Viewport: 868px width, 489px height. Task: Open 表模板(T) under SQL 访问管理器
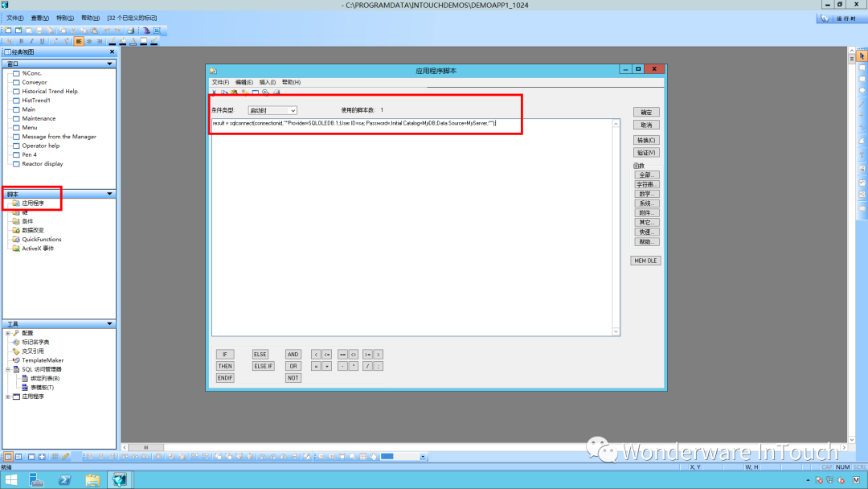(x=42, y=387)
